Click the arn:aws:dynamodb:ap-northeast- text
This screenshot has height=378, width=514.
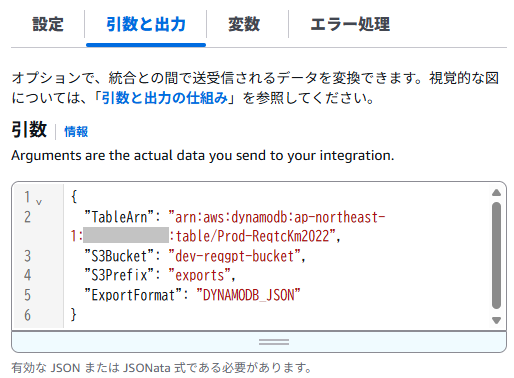pos(280,217)
